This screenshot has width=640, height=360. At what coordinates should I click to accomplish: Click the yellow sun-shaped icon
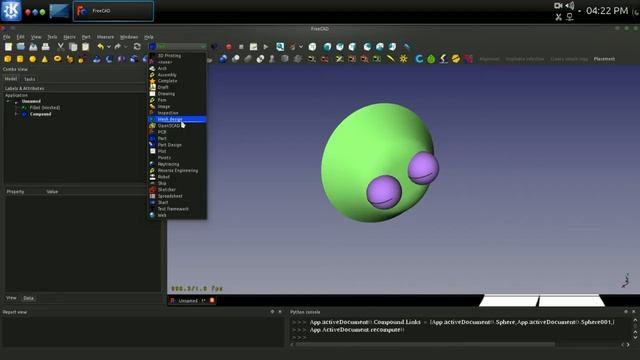pos(404,59)
